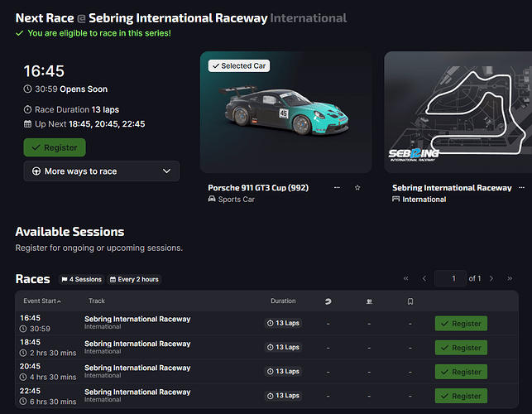The width and height of the screenshot is (532, 414).
Task: Sort races by Event Start column
Action: tap(42, 301)
